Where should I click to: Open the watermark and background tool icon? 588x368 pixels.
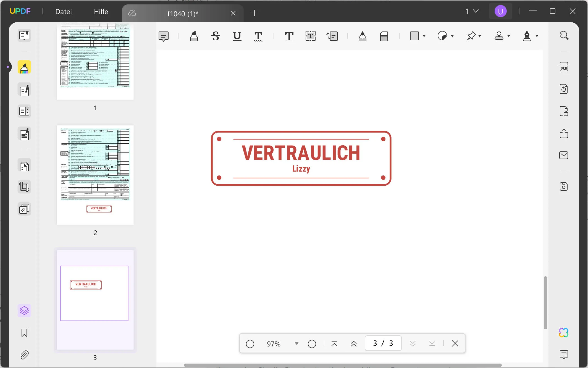tap(24, 209)
